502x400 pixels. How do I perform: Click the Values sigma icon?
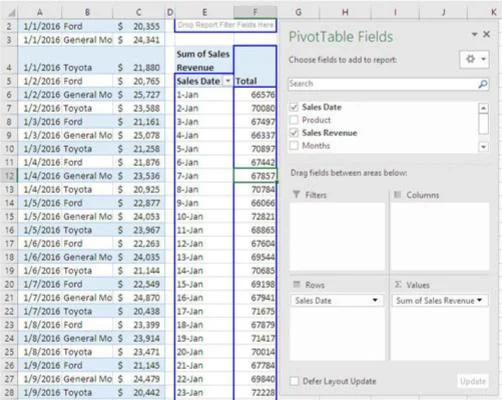click(x=398, y=284)
